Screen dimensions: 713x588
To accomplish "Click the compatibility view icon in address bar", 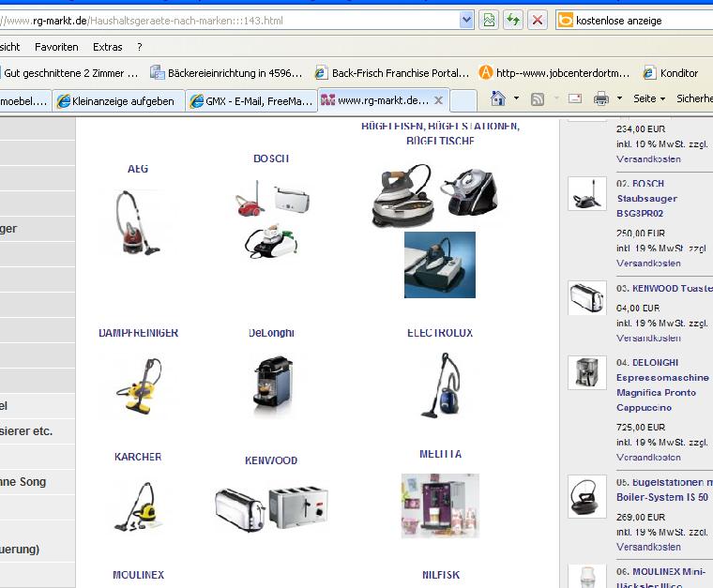I will click(x=489, y=20).
